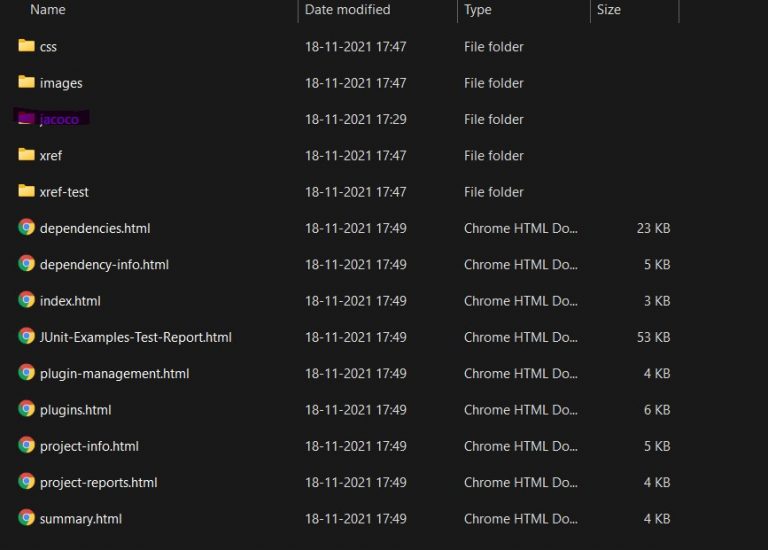Sort by the Date modified column header

(347, 10)
